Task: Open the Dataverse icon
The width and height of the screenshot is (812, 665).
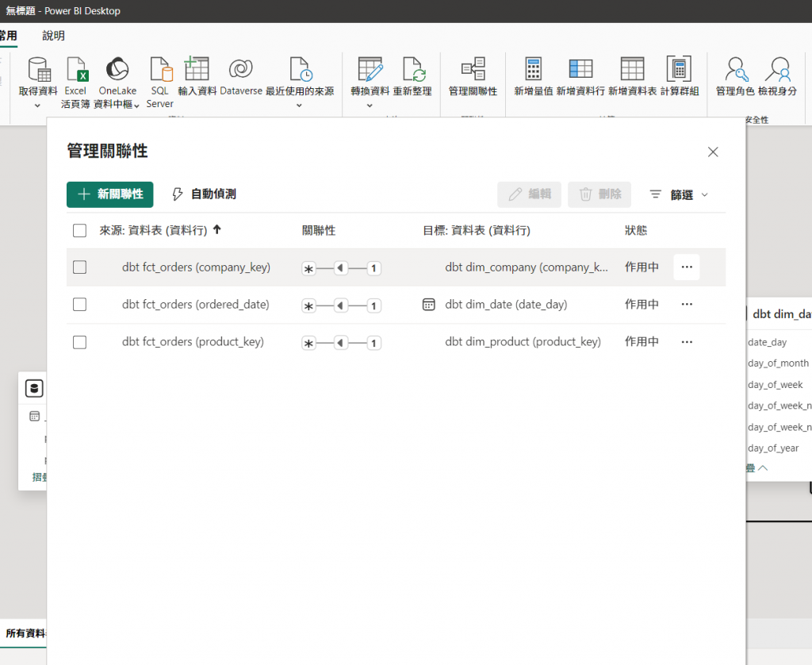Action: [x=241, y=69]
